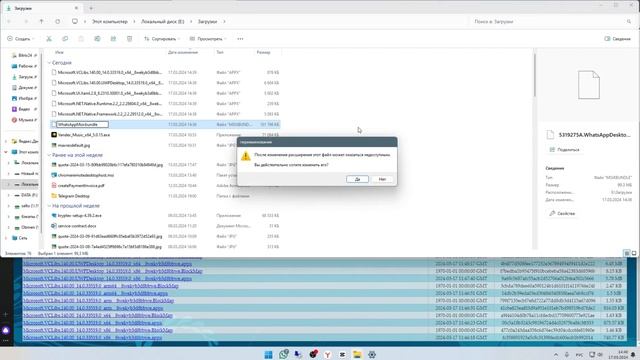This screenshot has height=360, width=640.
Task: Open WhatsApp from the taskbar
Action: [x=283, y=354]
